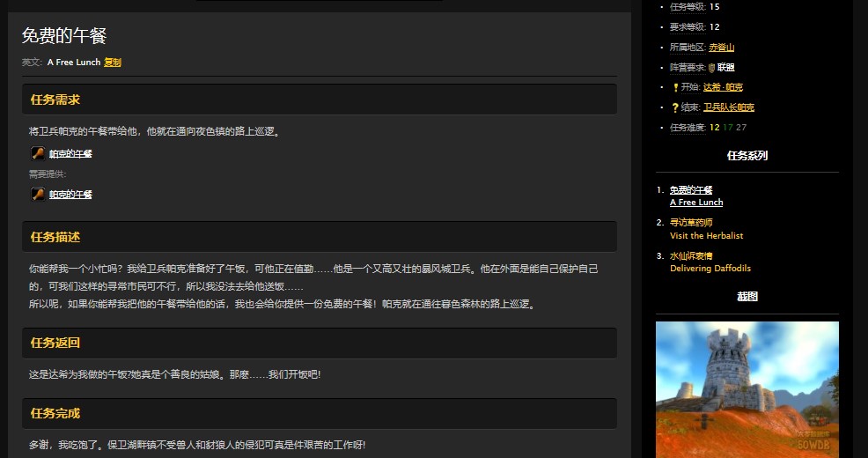The width and height of the screenshot is (868, 458).
Task: Click the 任务需求 section header
Action: pyautogui.click(x=55, y=100)
